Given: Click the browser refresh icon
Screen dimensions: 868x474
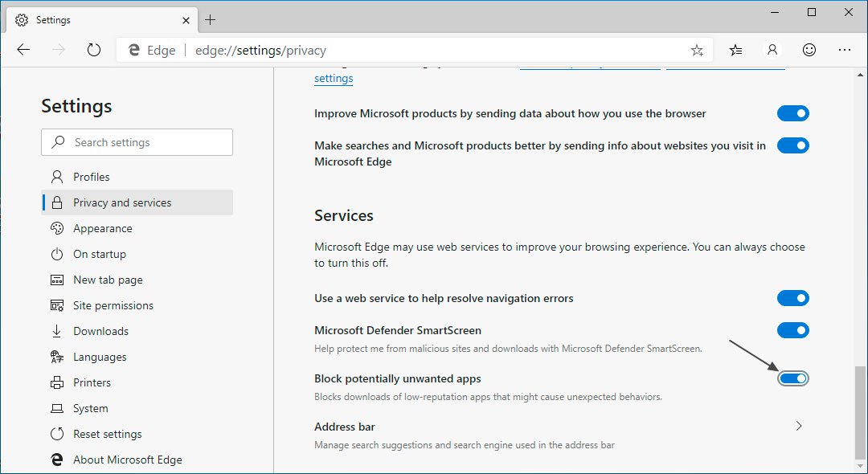Looking at the screenshot, I should [x=94, y=50].
